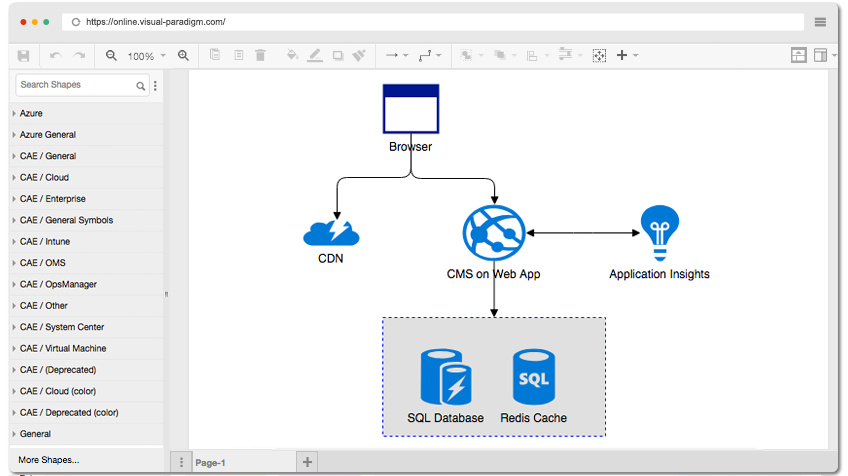The height and width of the screenshot is (476, 848).
Task: Expand the CAE / Enterprise category
Action: coord(87,199)
